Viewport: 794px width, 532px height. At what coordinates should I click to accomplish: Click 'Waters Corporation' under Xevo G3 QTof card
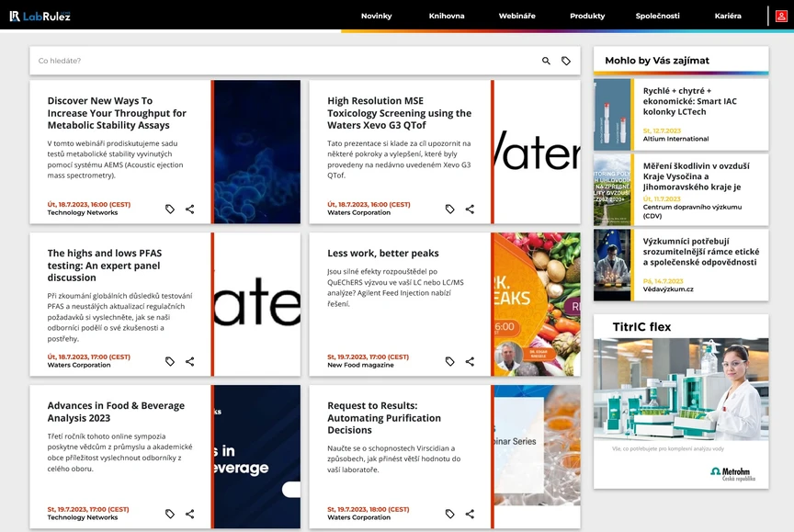tap(358, 212)
